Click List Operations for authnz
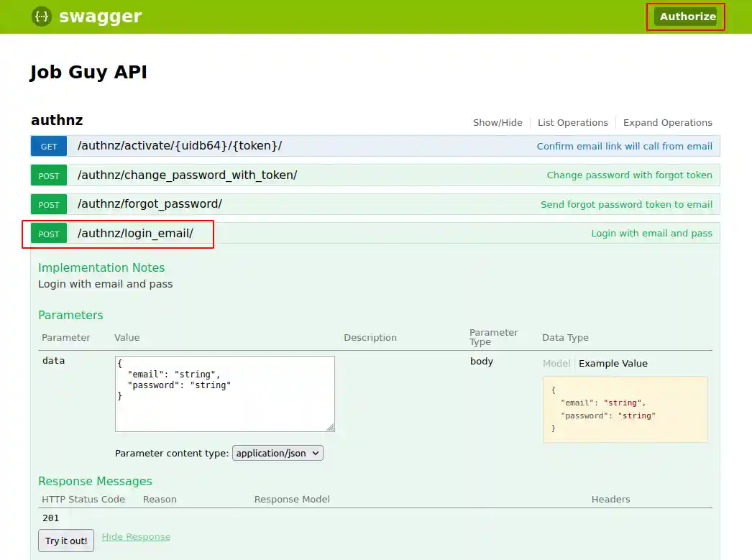This screenshot has height=560, width=752. tap(572, 122)
